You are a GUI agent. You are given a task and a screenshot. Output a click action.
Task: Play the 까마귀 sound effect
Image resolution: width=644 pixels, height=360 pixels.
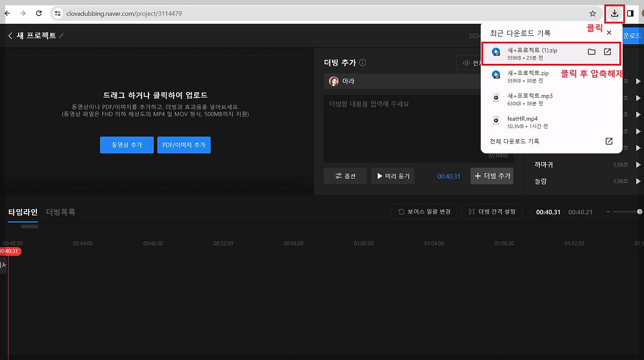click(x=638, y=164)
